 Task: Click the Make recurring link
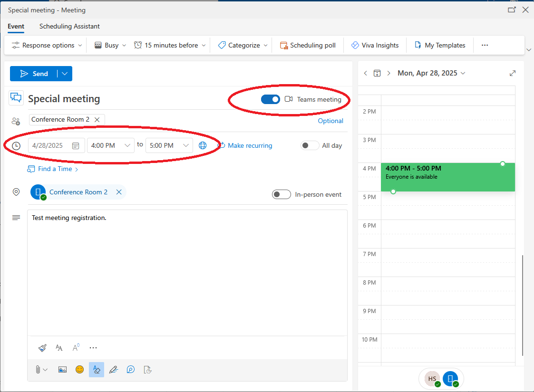click(x=250, y=145)
